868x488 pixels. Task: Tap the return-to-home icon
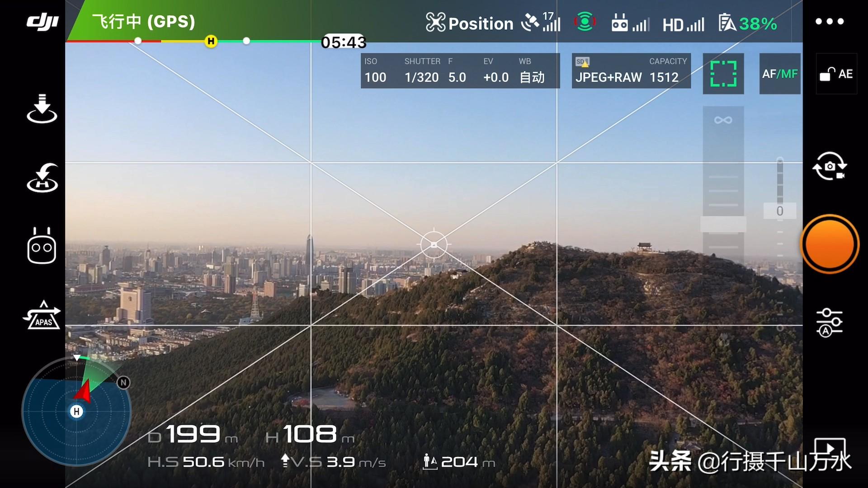click(42, 178)
